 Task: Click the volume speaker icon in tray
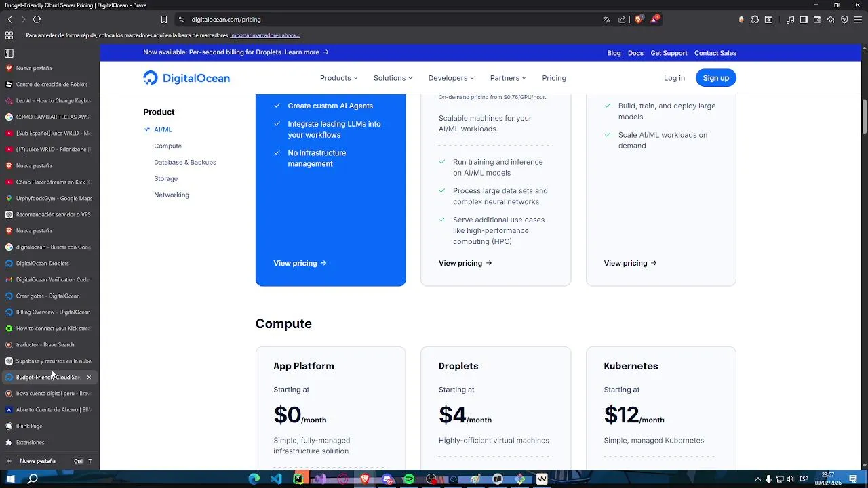791,479
